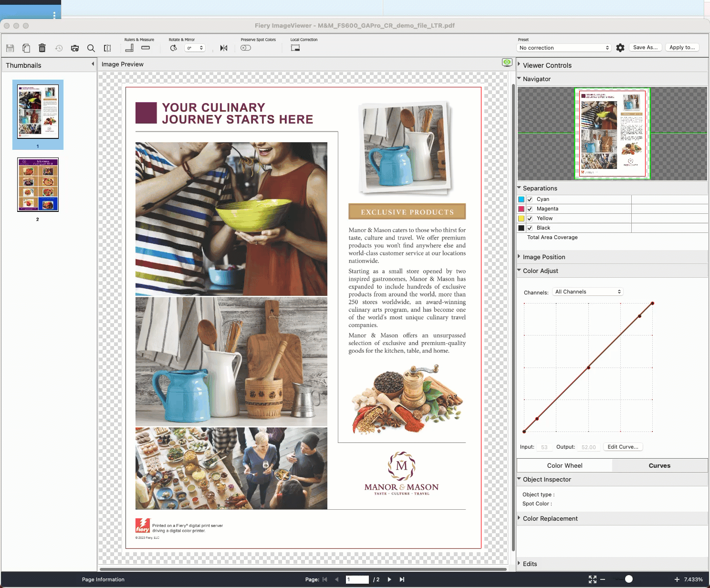710x588 pixels.
Task: Click the zoom out minus icon
Action: coord(603,579)
